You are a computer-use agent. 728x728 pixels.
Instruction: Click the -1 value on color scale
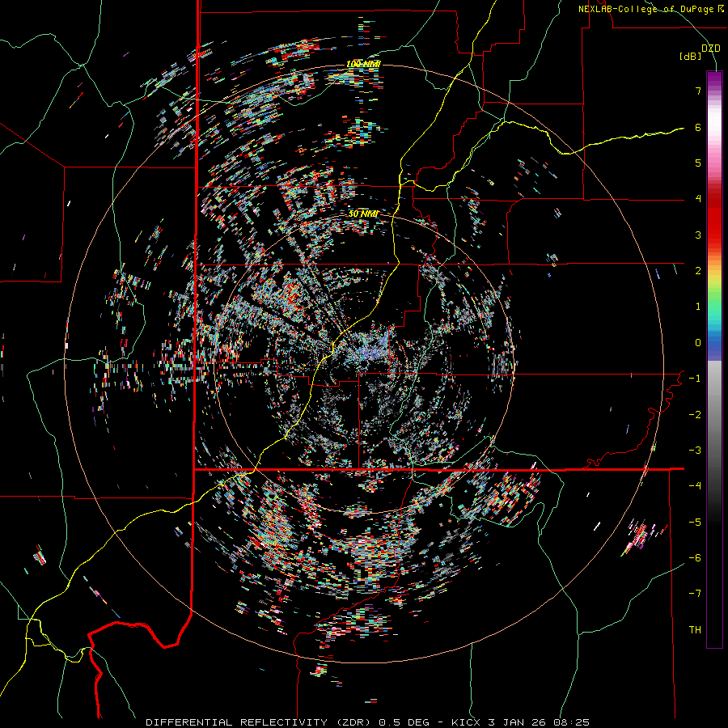(695, 379)
